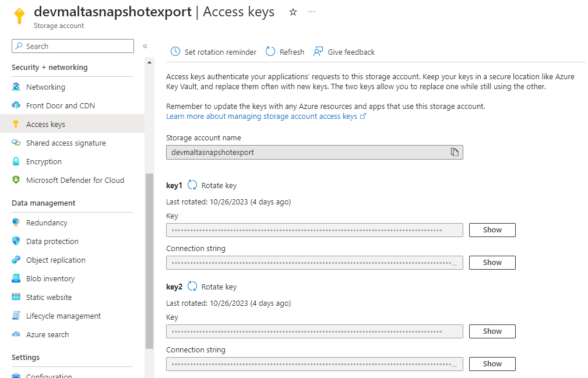Click the Rotate key icon for key1
The image size is (588, 378).
tap(192, 185)
